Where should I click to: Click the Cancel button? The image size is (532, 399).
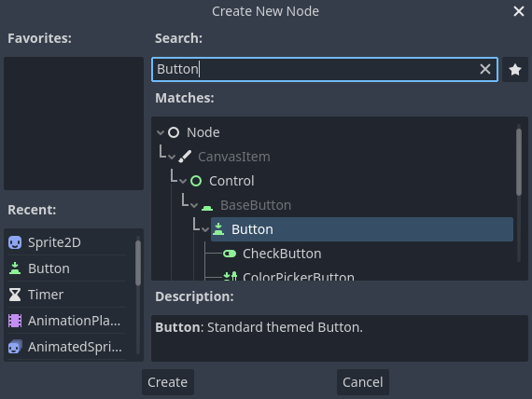click(363, 382)
